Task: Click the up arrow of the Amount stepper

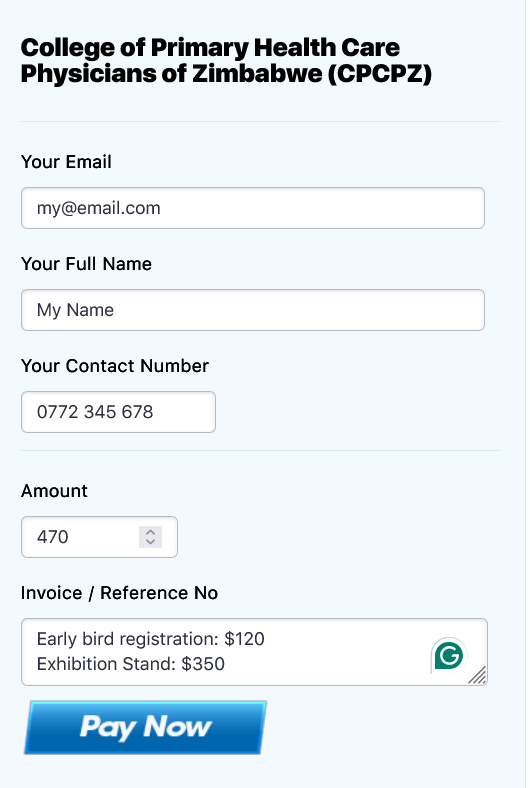Action: pos(150,532)
